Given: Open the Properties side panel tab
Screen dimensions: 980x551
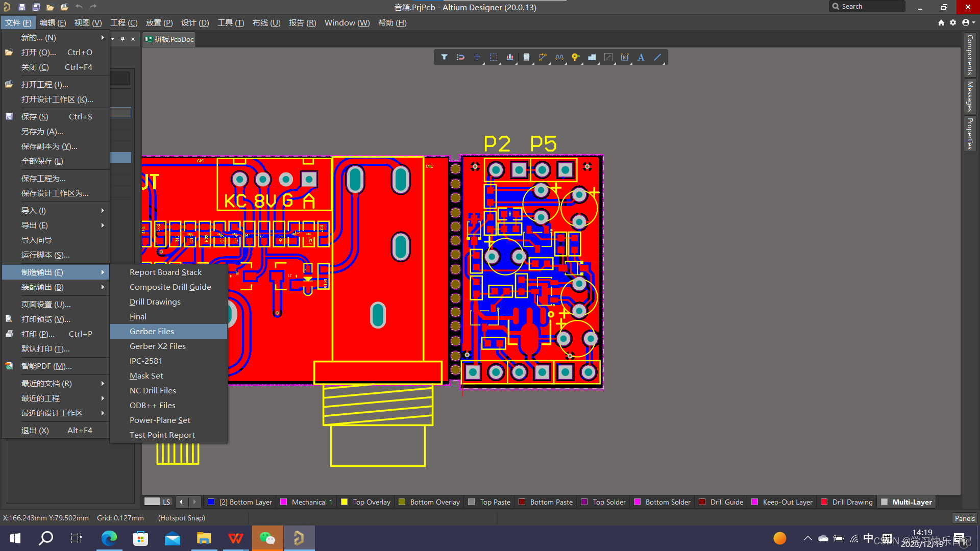Looking at the screenshot, I should coord(969,134).
